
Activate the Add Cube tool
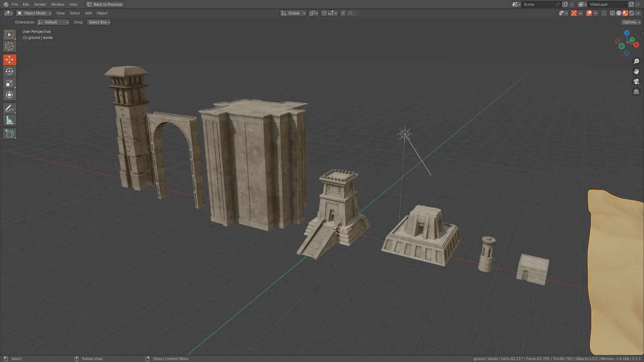(x=9, y=134)
